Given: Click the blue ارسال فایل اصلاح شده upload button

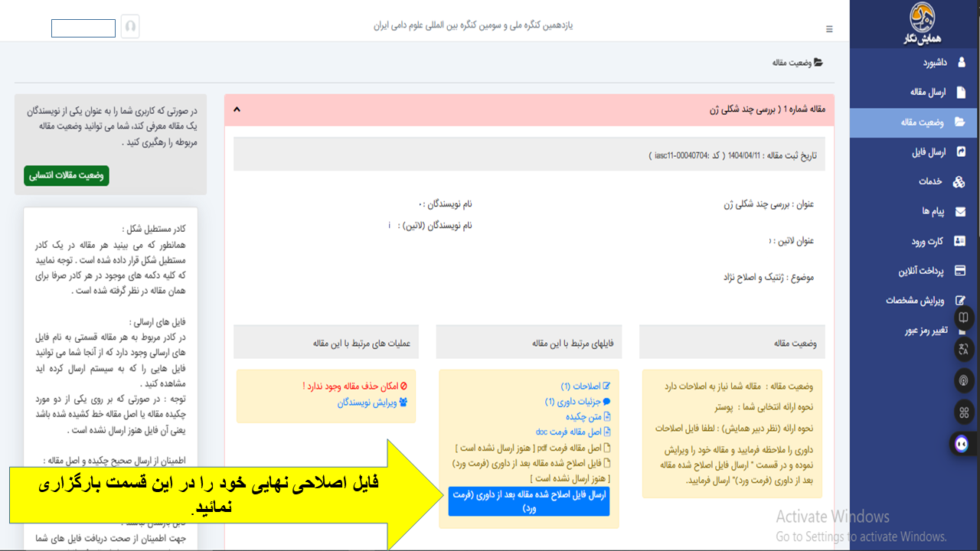Looking at the screenshot, I should tap(528, 501).
